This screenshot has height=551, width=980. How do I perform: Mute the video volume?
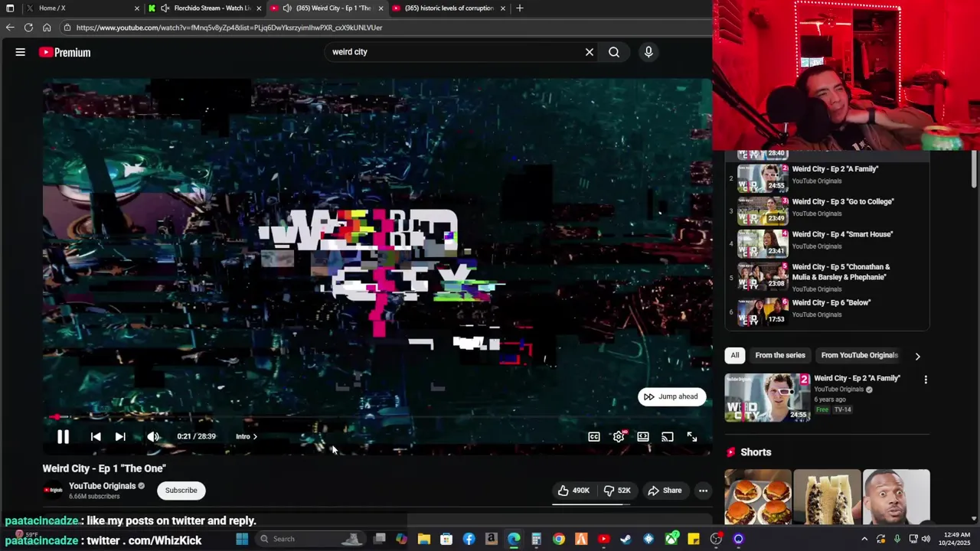point(153,436)
